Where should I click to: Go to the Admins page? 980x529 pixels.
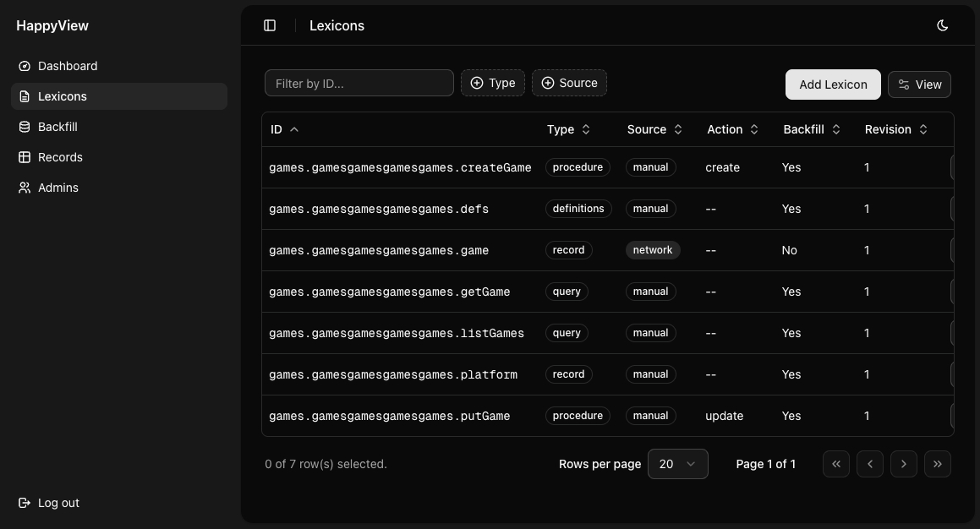coord(58,188)
